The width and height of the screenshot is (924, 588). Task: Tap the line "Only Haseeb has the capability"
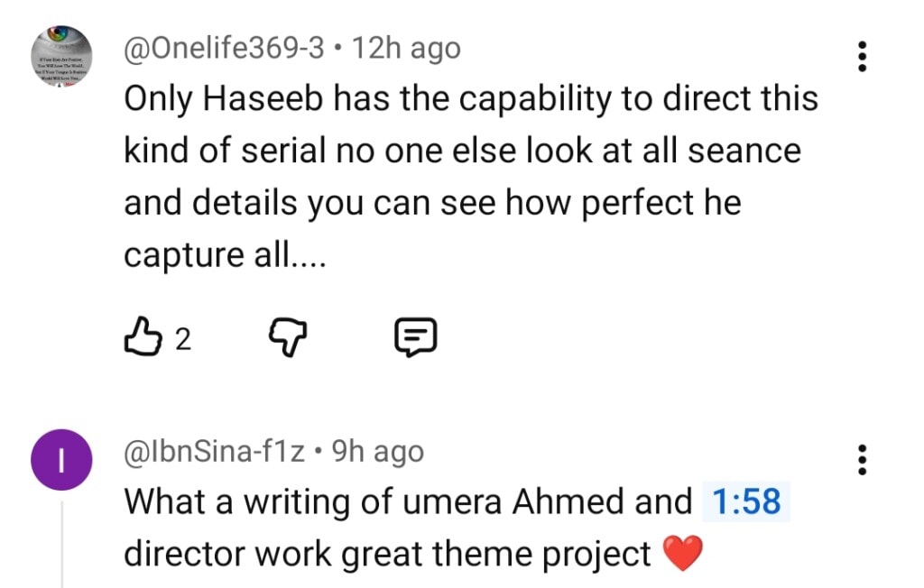[x=470, y=99]
